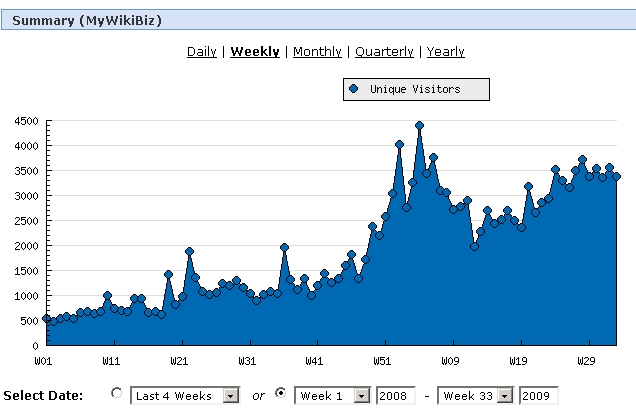Screen dimensions: 636x408
Task: Click the Summary (MyWikiBiz) header bar
Action: 318,20
